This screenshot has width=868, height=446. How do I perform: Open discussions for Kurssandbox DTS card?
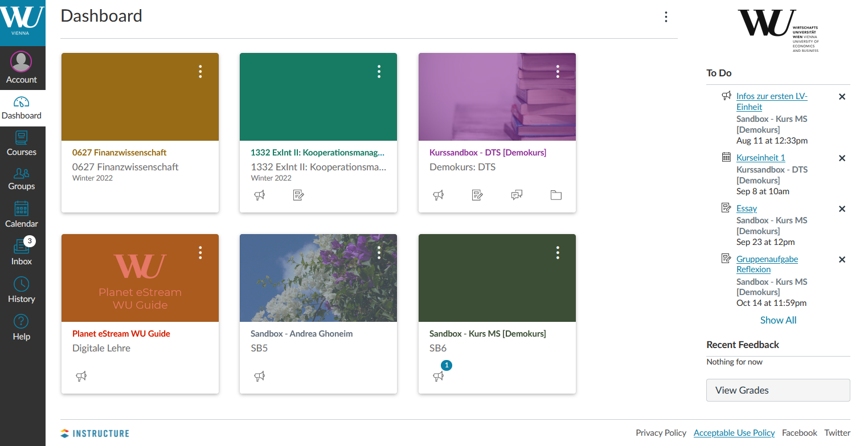click(x=517, y=195)
